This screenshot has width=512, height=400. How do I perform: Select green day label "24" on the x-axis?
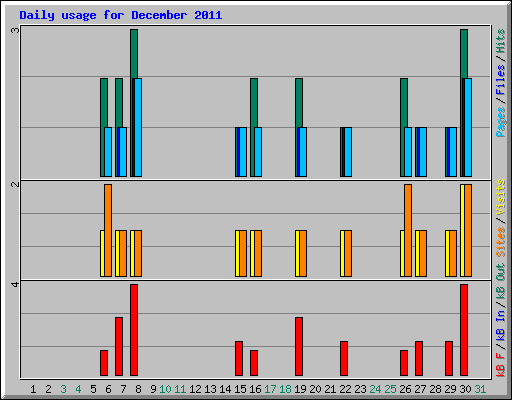375,389
